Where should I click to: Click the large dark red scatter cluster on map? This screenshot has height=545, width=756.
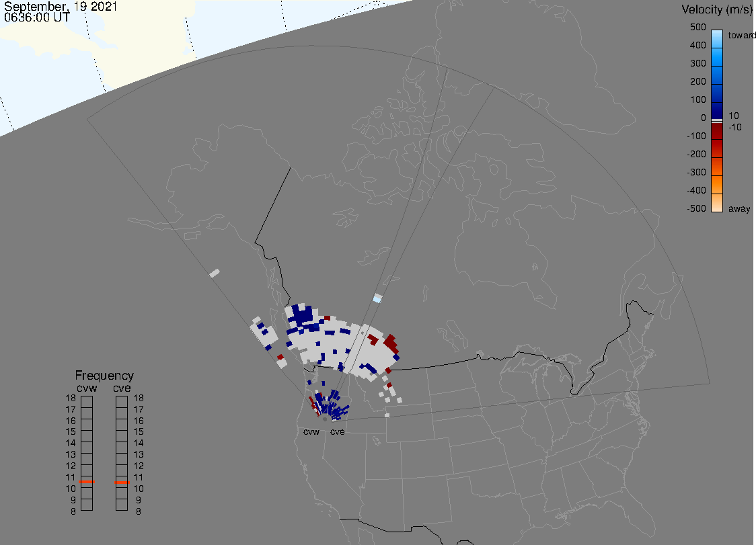[390, 343]
